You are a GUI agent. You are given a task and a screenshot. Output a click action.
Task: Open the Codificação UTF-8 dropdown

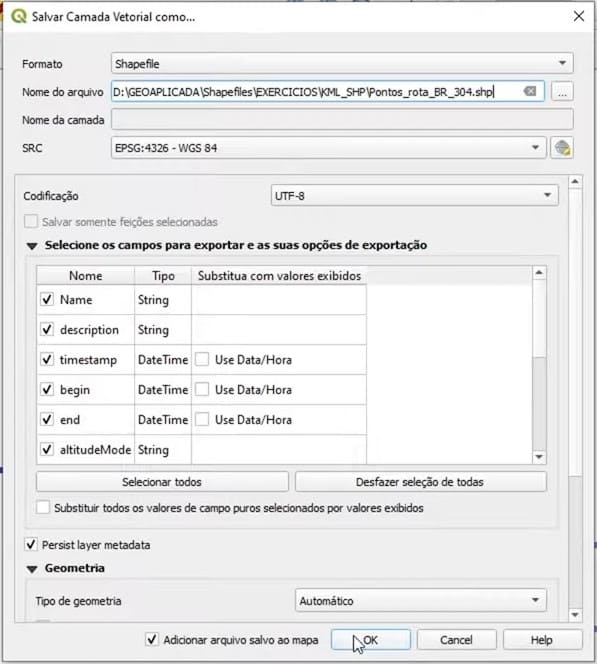point(415,196)
